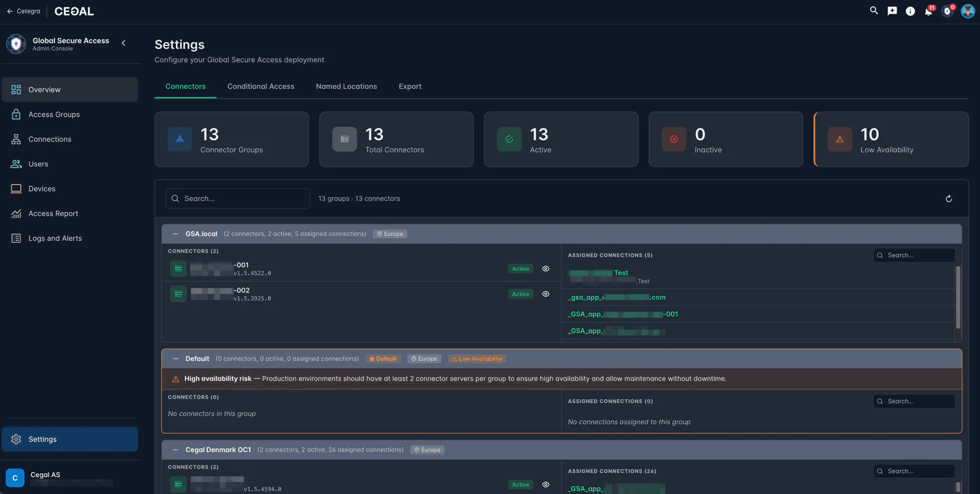Switch to the Connectors tab
980x494 pixels.
[x=185, y=86]
